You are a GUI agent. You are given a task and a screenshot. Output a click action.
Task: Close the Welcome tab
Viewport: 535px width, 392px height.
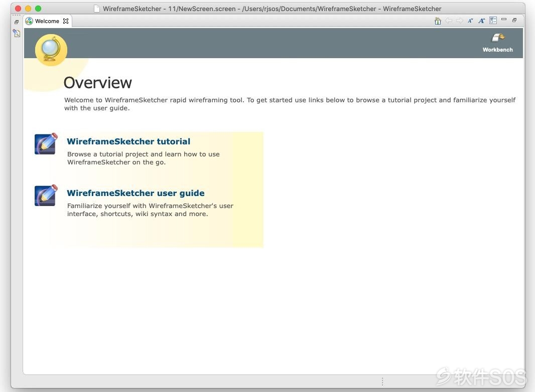pyautogui.click(x=66, y=21)
